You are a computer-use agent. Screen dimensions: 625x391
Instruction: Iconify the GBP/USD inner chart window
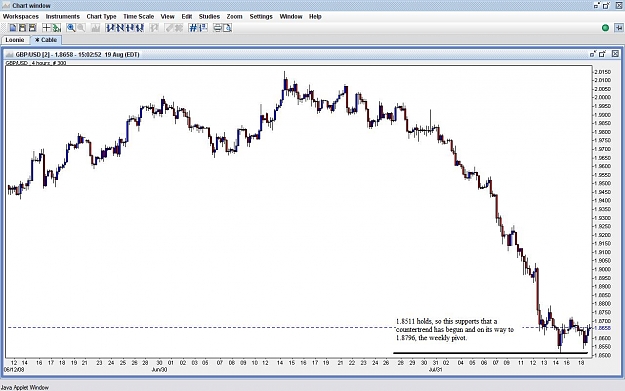593,54
